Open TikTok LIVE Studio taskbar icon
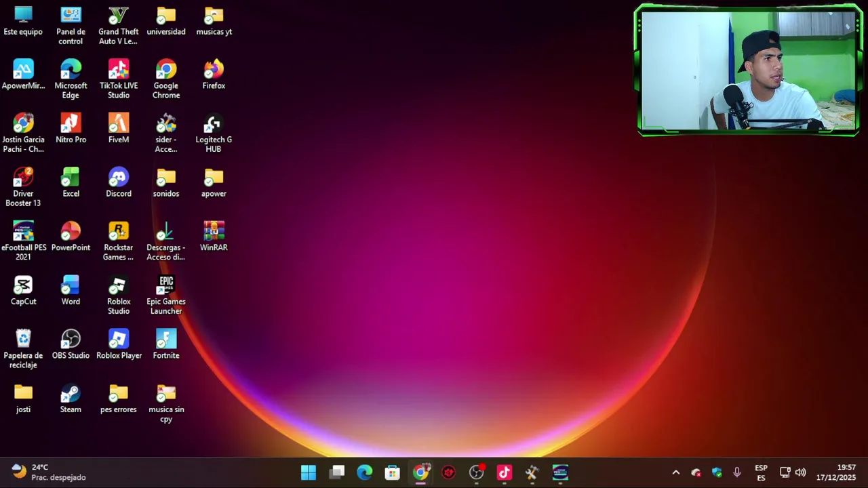The height and width of the screenshot is (488, 868). click(x=505, y=472)
